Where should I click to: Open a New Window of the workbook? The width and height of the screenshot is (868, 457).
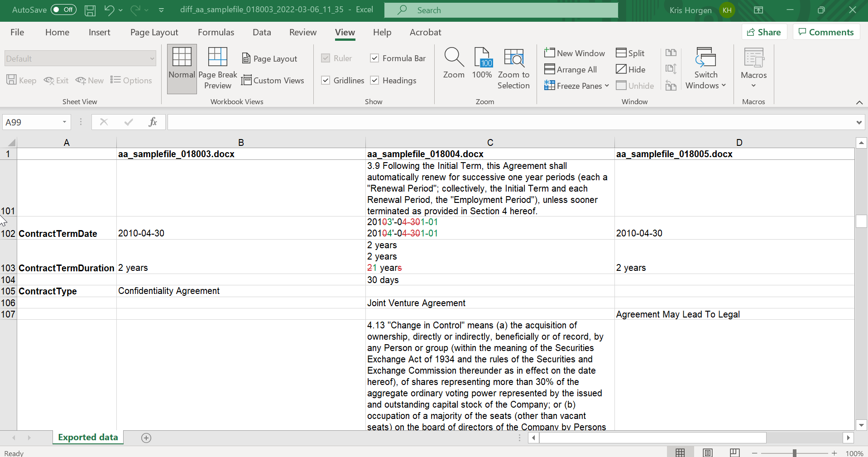(575, 53)
